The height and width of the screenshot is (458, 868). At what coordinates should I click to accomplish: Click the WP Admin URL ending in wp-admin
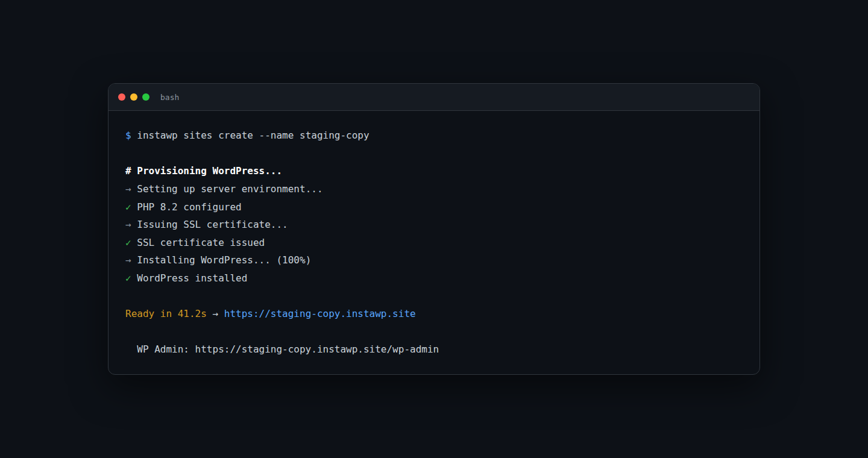tap(317, 350)
